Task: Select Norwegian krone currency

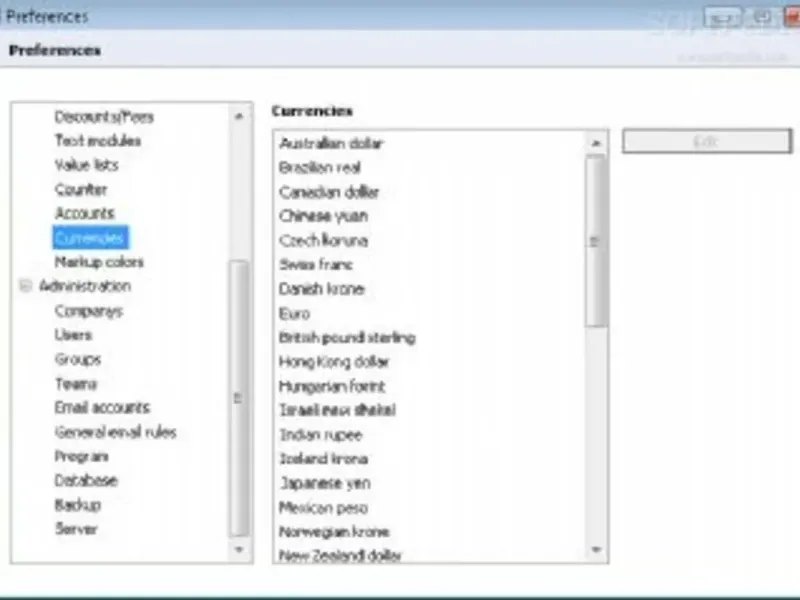Action: 334,532
